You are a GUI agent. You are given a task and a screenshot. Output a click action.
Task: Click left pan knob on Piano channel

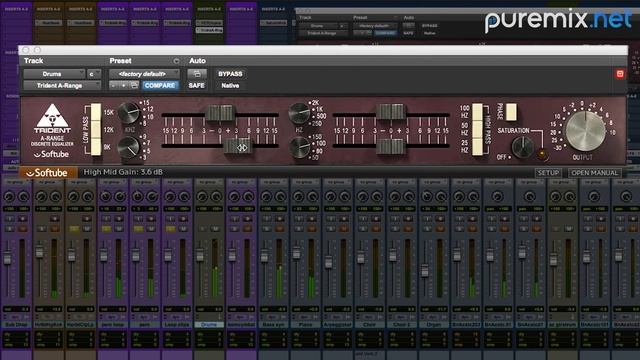298,197
